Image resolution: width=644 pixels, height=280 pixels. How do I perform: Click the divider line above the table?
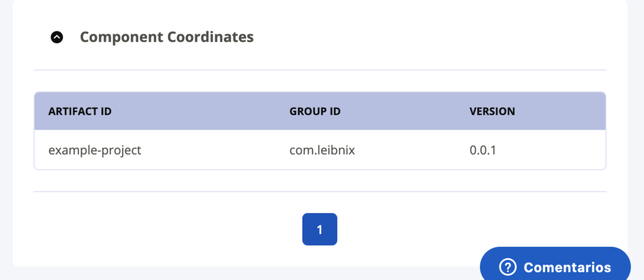[319, 69]
